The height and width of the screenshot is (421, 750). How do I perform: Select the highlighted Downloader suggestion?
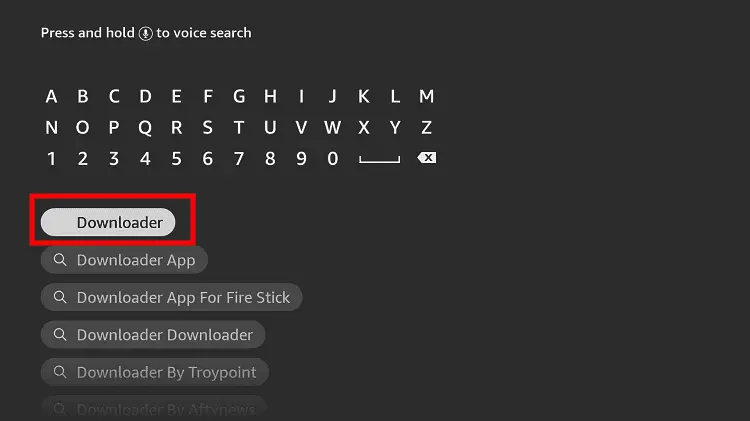tap(108, 222)
